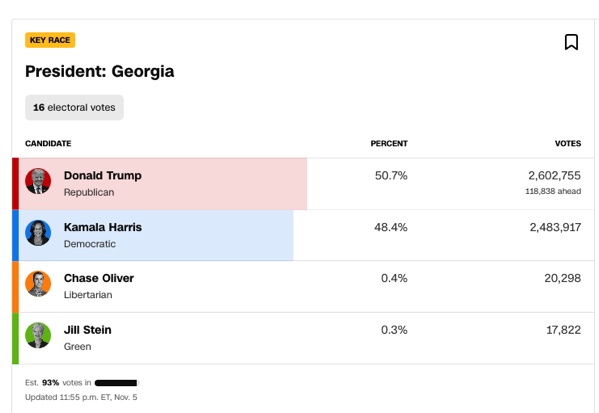Select the Chase Oliver candidate name

(x=99, y=278)
